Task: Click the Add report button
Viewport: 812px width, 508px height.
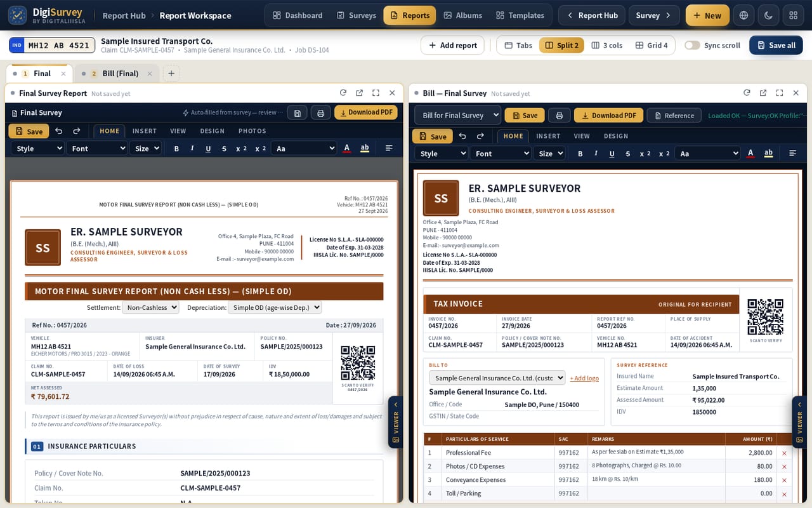Action: pos(453,45)
